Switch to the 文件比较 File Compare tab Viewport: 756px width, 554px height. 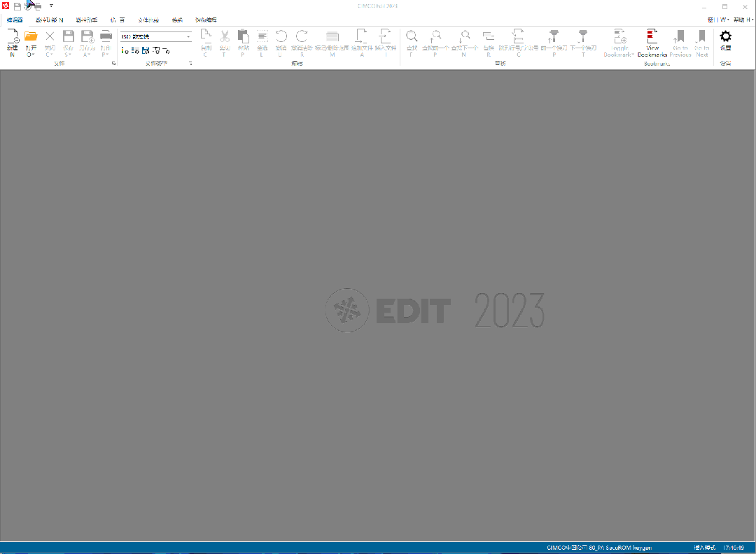pyautogui.click(x=148, y=20)
